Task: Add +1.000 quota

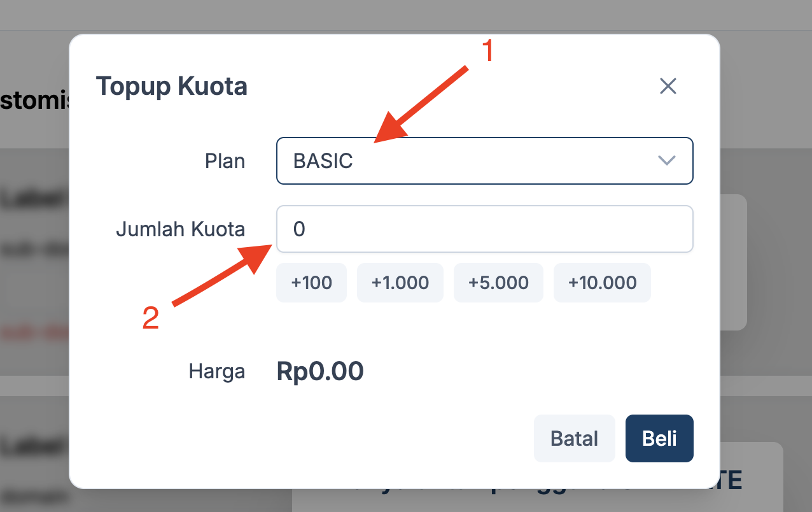Action: [400, 283]
